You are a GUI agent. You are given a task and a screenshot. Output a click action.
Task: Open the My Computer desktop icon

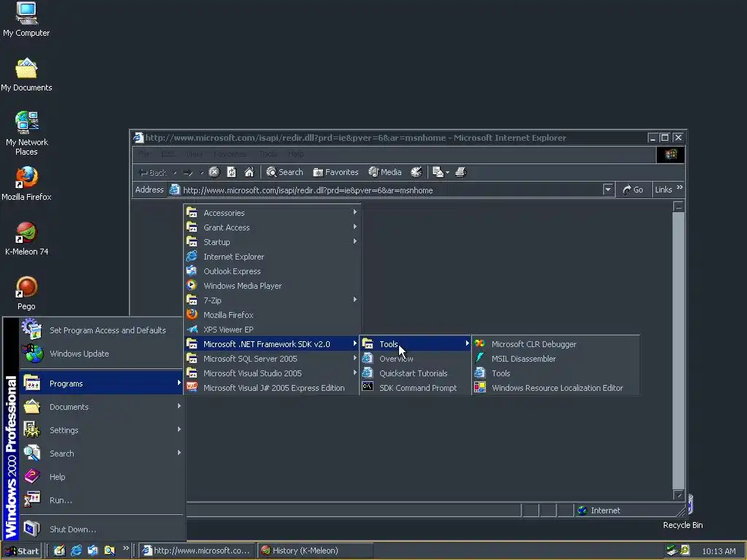[26, 20]
